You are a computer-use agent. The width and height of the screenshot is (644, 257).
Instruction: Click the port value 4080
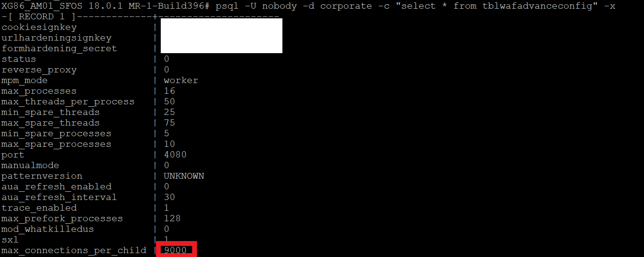(175, 155)
